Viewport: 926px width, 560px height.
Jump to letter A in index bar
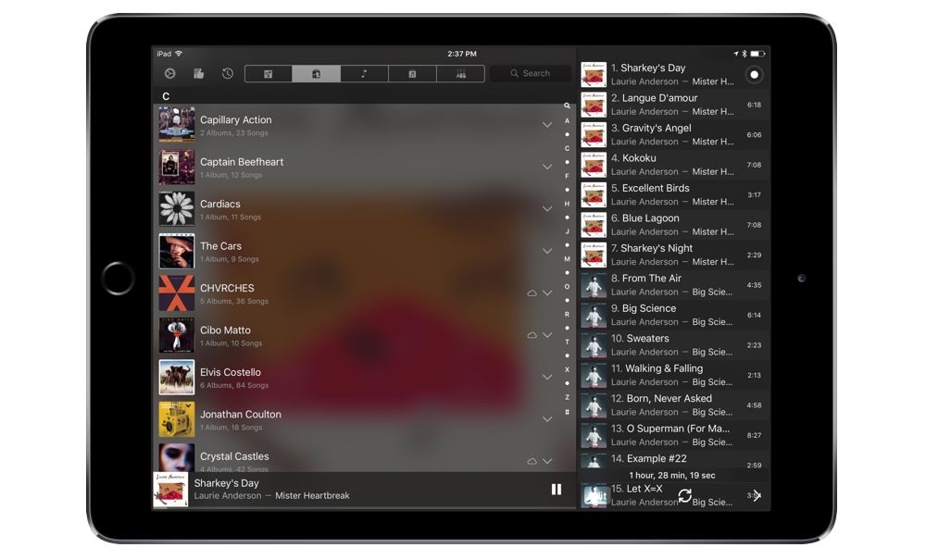pyautogui.click(x=567, y=120)
